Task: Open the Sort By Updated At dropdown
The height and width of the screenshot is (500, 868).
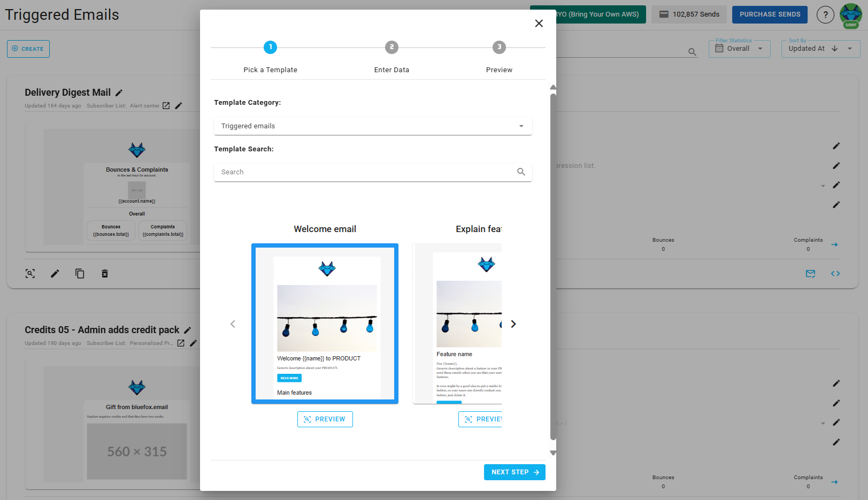Action: (820, 49)
